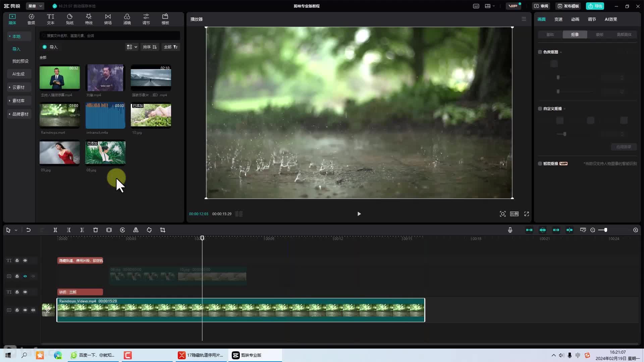The image size is (644, 362).
Task: Open the 菜单 menu dropdown
Action: click(35, 6)
